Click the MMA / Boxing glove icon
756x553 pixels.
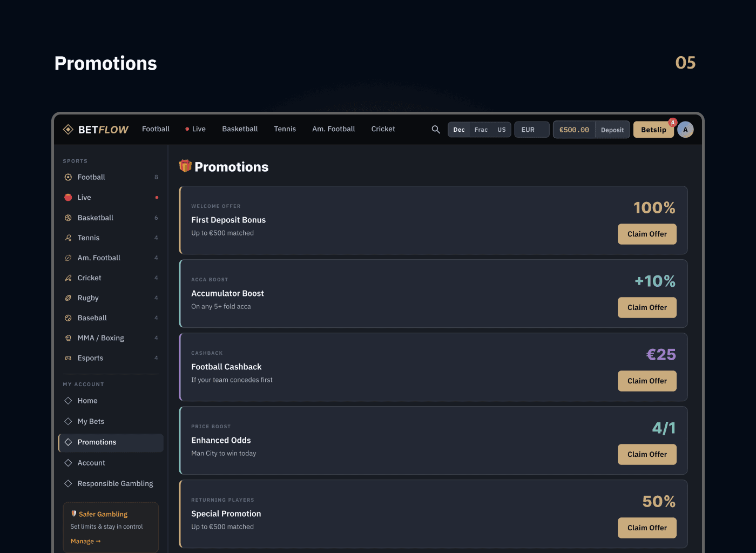pyautogui.click(x=68, y=338)
